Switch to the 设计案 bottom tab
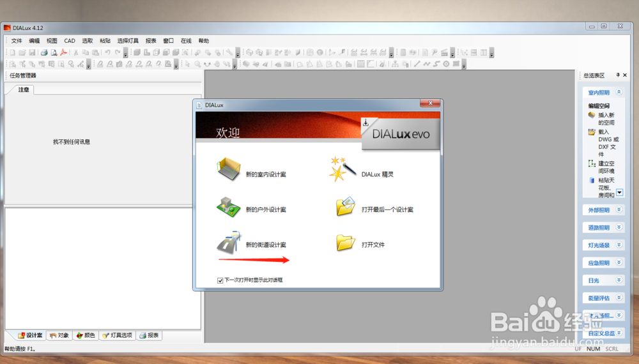The width and height of the screenshot is (639, 364). point(30,335)
